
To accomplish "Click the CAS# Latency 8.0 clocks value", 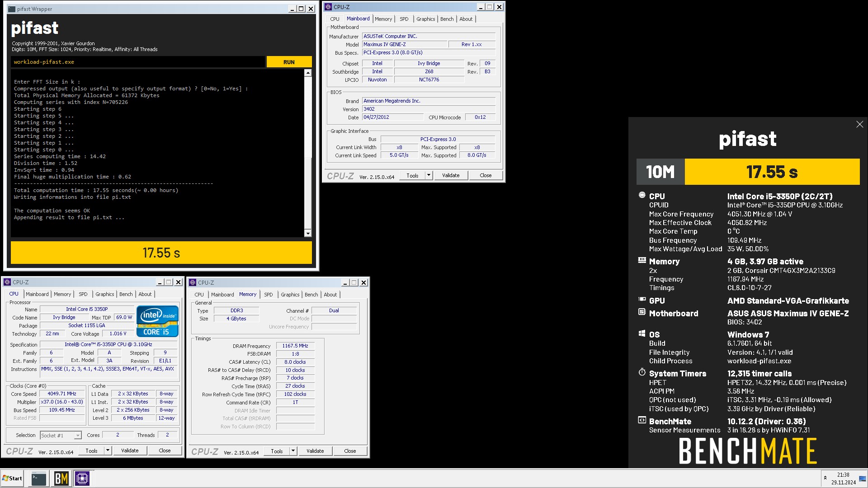I will click(295, 362).
